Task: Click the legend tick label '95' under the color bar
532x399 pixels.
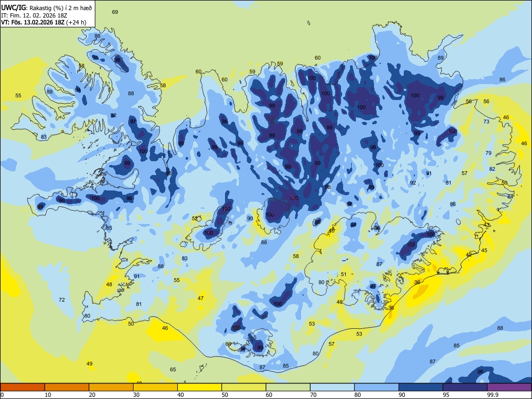Action: [446, 395]
